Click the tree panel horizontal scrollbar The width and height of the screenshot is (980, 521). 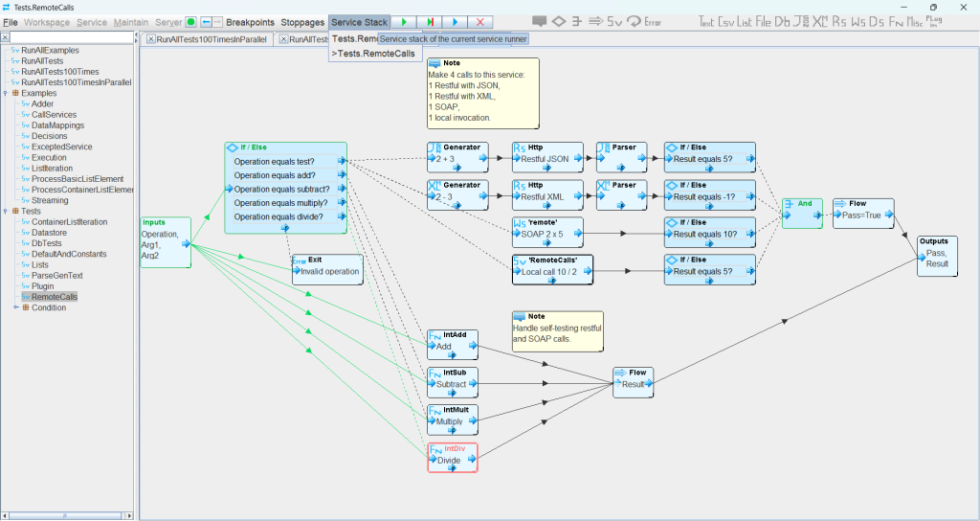[x=67, y=516]
